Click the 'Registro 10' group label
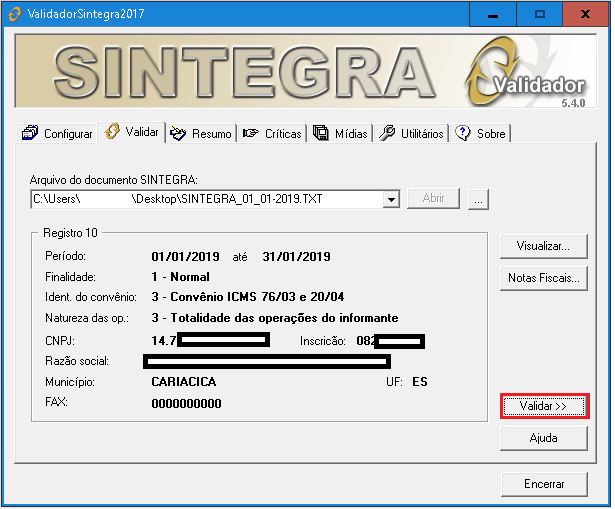The image size is (615, 509). tap(71, 235)
